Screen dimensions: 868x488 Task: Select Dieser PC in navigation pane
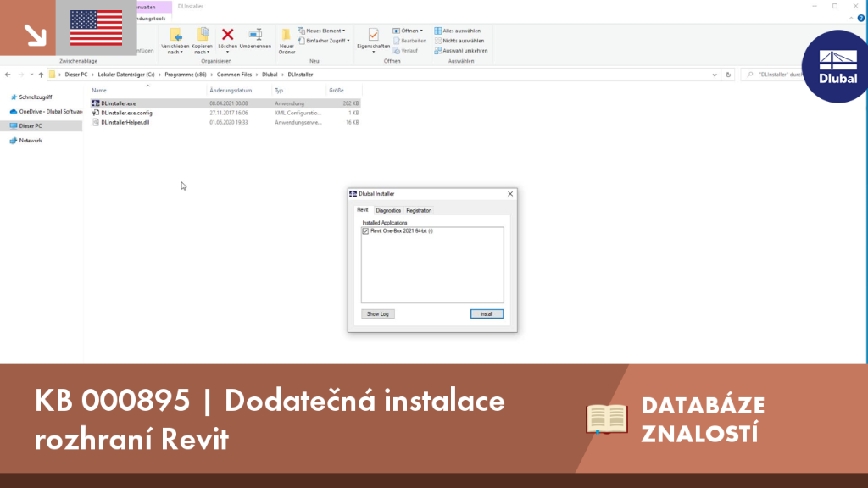tap(31, 126)
